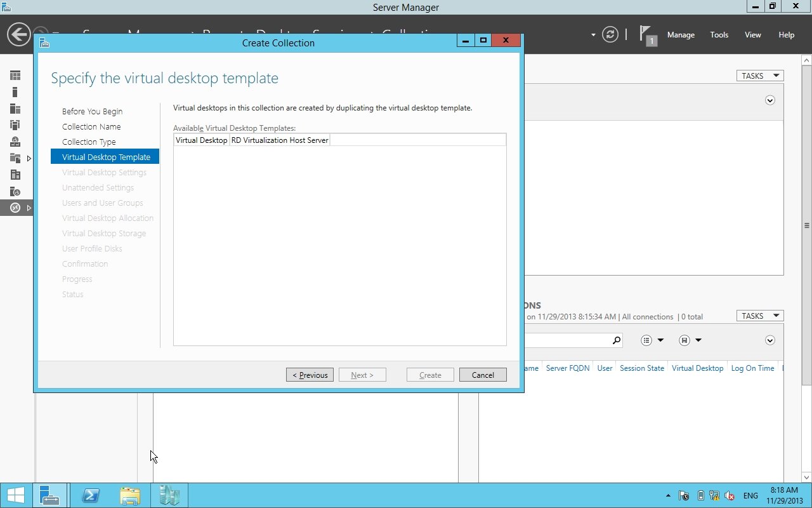
Task: Sort connections by Server FQDN column
Action: (x=568, y=368)
